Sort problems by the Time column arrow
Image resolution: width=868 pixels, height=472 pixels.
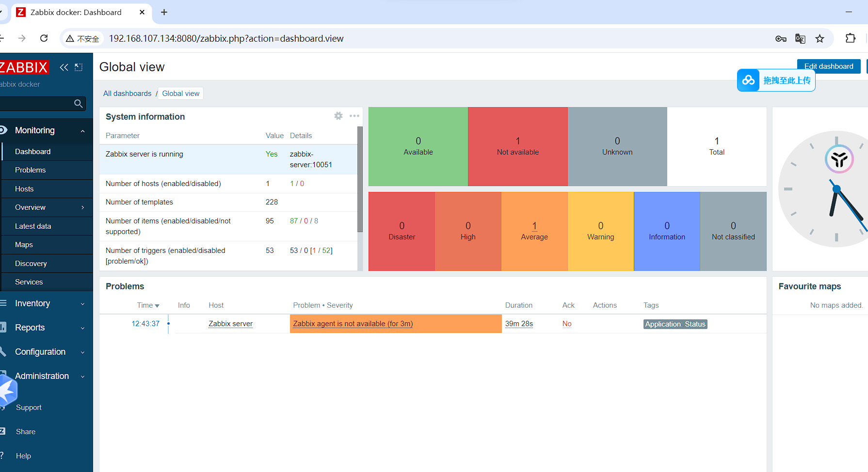(157, 306)
